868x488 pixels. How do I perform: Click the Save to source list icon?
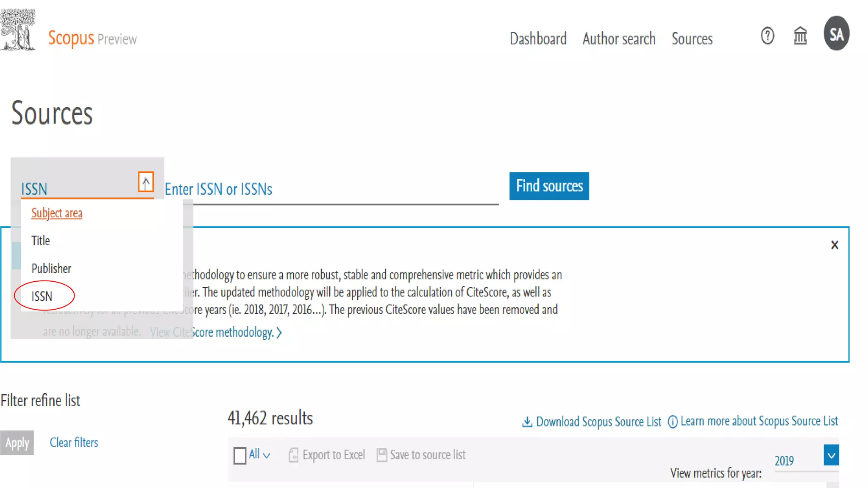(x=381, y=455)
